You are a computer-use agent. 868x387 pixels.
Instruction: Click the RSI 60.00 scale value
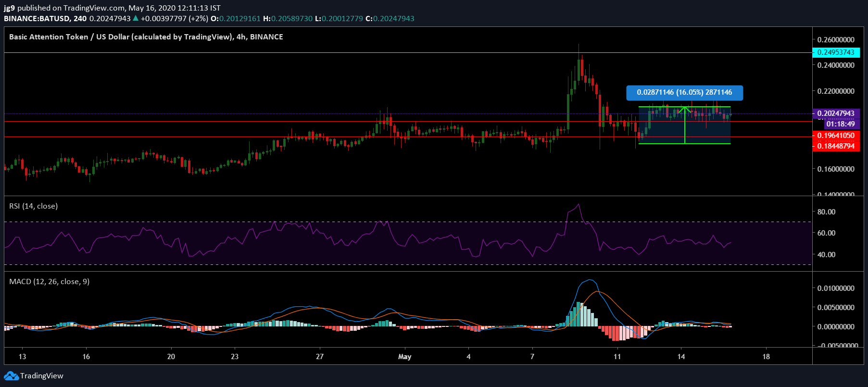(826, 233)
